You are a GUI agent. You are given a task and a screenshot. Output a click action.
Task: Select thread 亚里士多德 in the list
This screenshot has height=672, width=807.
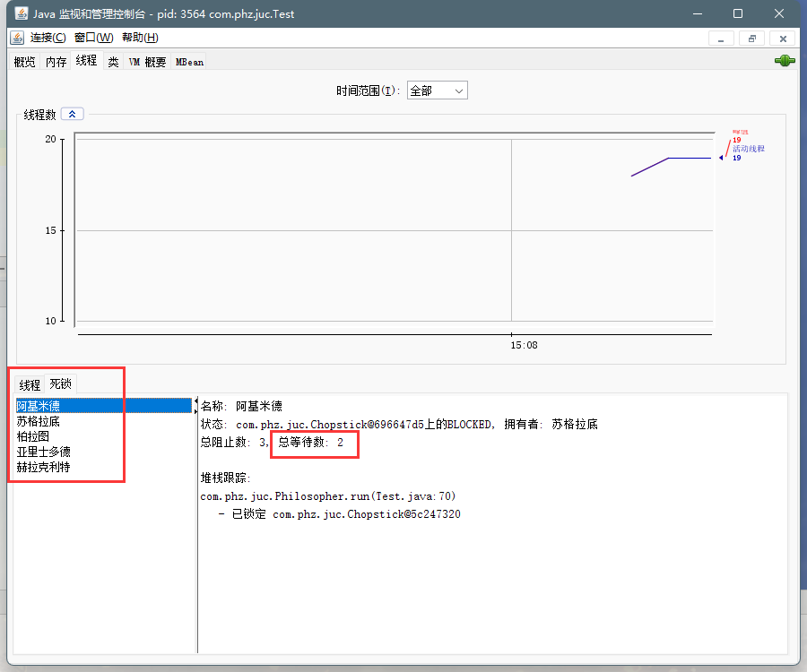coord(103,452)
